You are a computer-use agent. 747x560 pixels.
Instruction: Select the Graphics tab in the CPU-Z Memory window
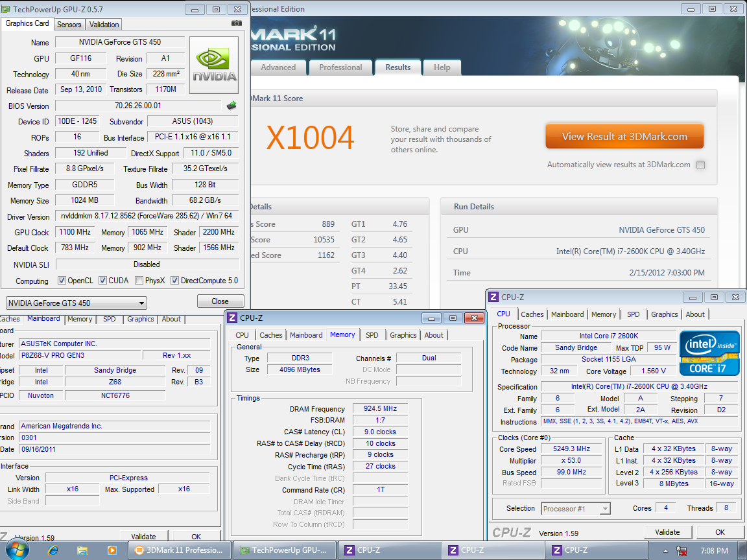403,335
